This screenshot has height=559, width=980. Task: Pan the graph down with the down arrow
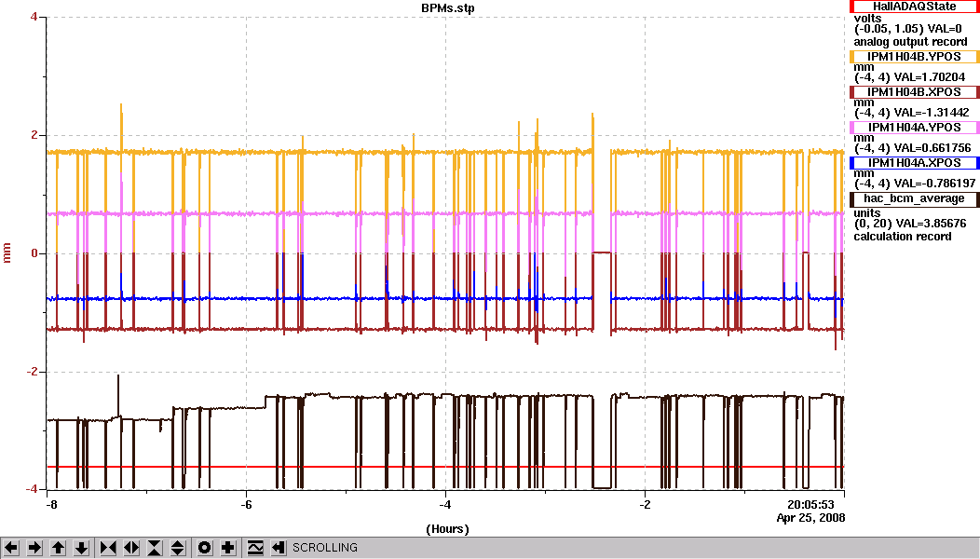click(x=82, y=548)
